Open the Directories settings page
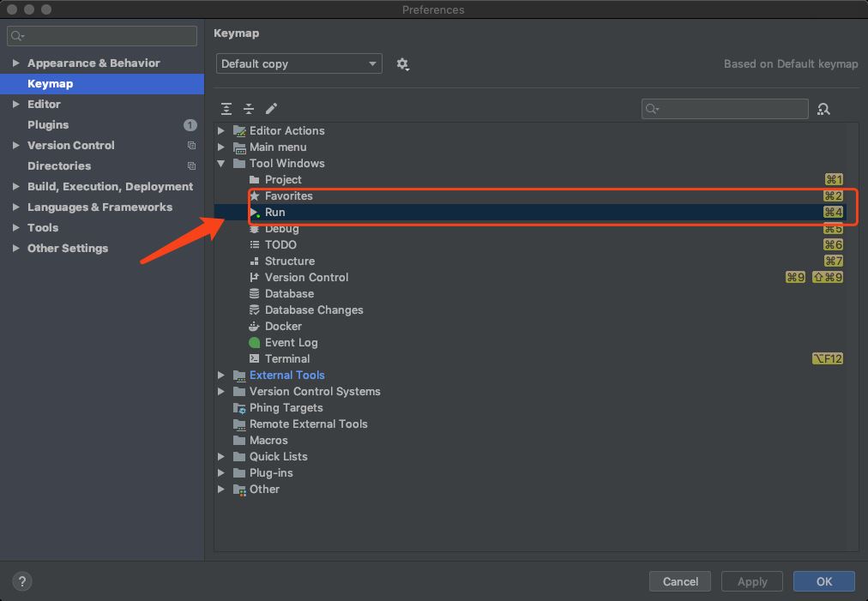This screenshot has height=601, width=868. click(58, 165)
